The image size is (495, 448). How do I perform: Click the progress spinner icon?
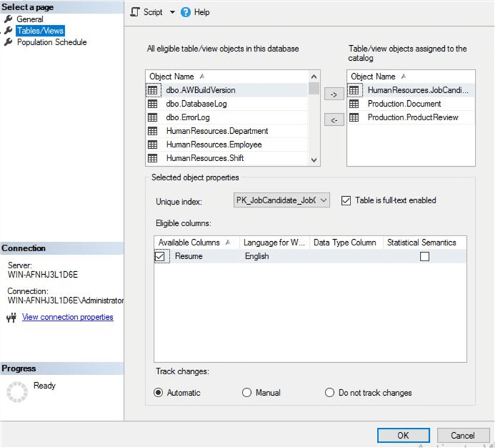point(17,391)
